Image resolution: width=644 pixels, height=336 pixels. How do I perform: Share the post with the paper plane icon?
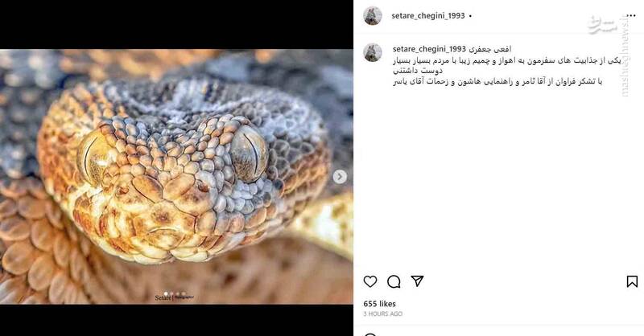[417, 281]
